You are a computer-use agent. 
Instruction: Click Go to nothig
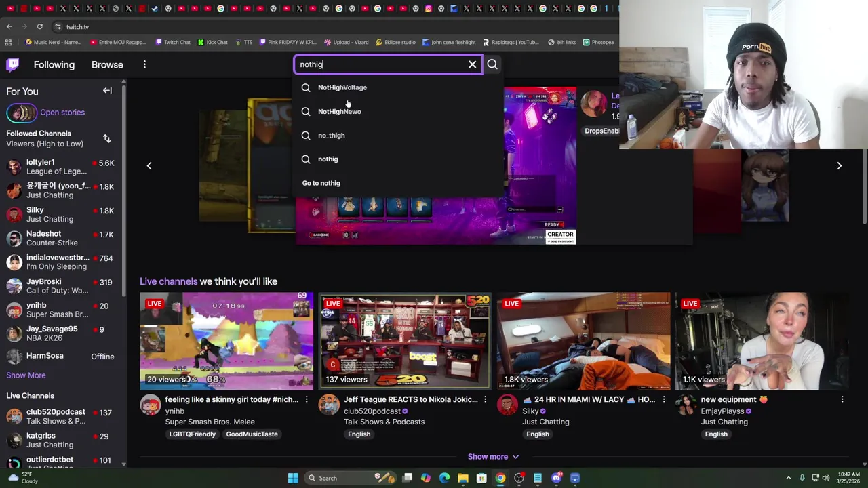(x=321, y=183)
